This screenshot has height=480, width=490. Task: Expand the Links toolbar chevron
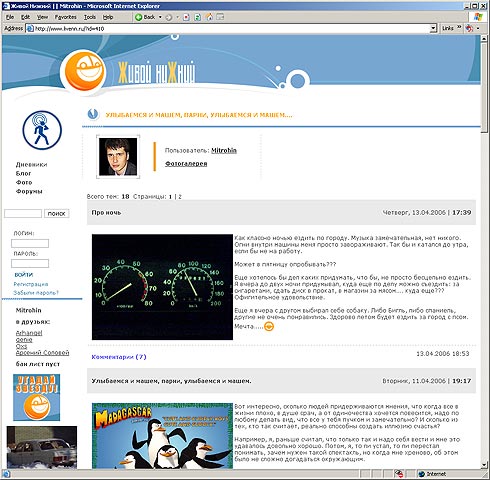tap(459, 28)
